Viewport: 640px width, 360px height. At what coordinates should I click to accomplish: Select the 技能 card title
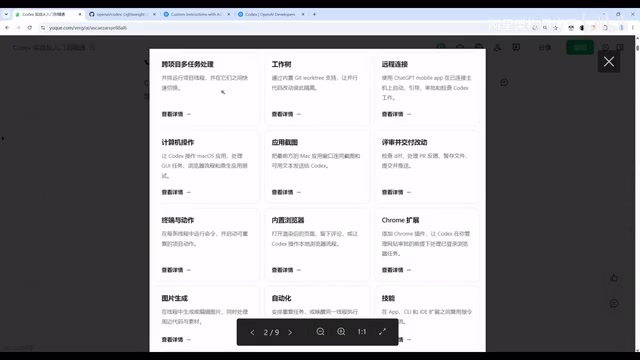pos(388,298)
